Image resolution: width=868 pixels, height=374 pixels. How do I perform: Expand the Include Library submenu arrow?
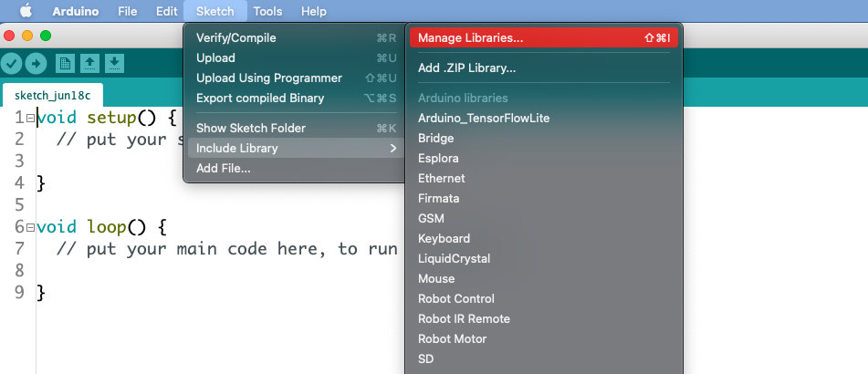pyautogui.click(x=393, y=148)
